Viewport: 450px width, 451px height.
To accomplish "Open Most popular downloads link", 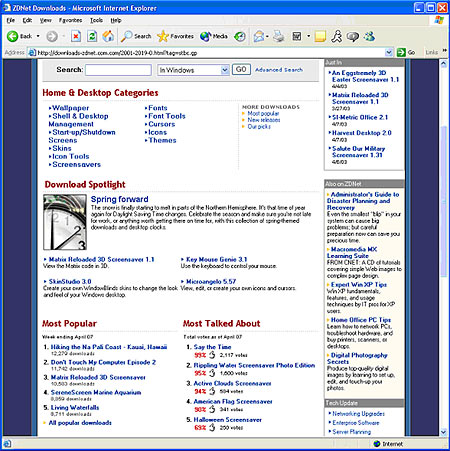I will click(x=263, y=114).
